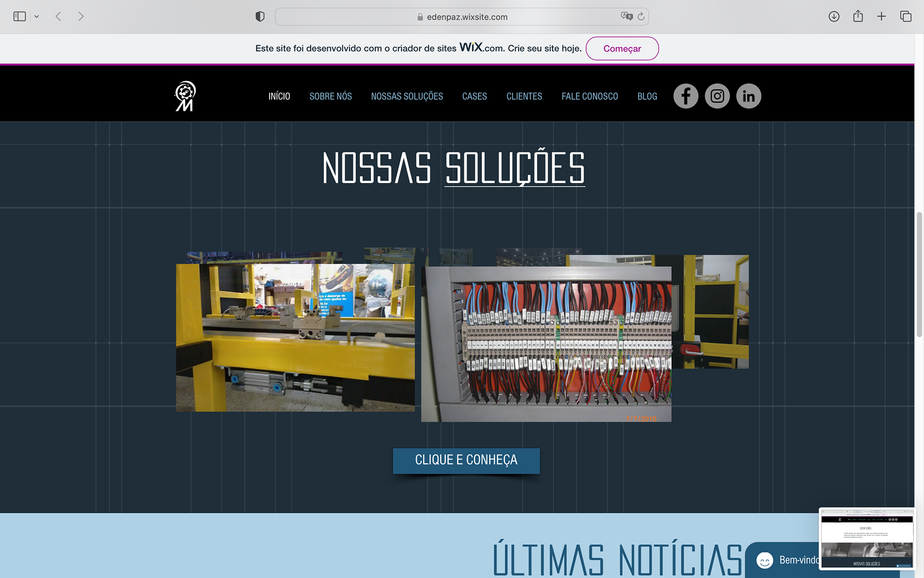Go back with the back arrow
924x578 pixels.
click(58, 17)
